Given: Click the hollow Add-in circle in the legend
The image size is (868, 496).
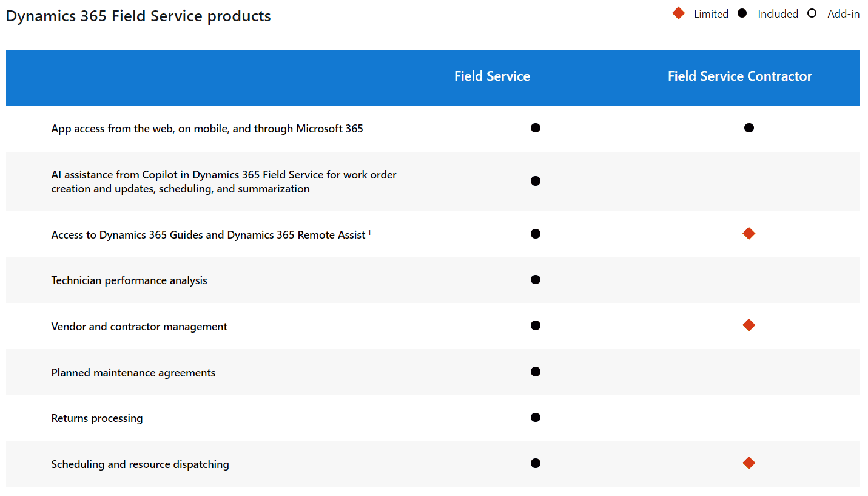Looking at the screenshot, I should [x=812, y=13].
